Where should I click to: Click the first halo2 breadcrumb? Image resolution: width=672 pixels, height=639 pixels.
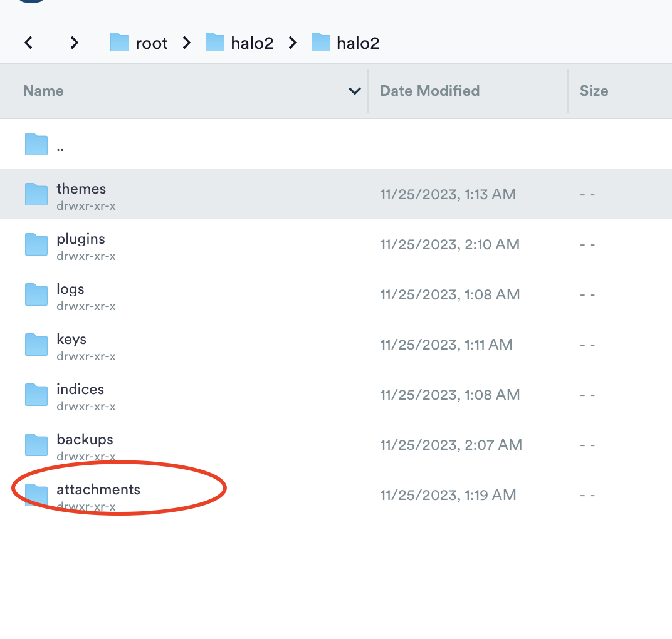coord(239,43)
